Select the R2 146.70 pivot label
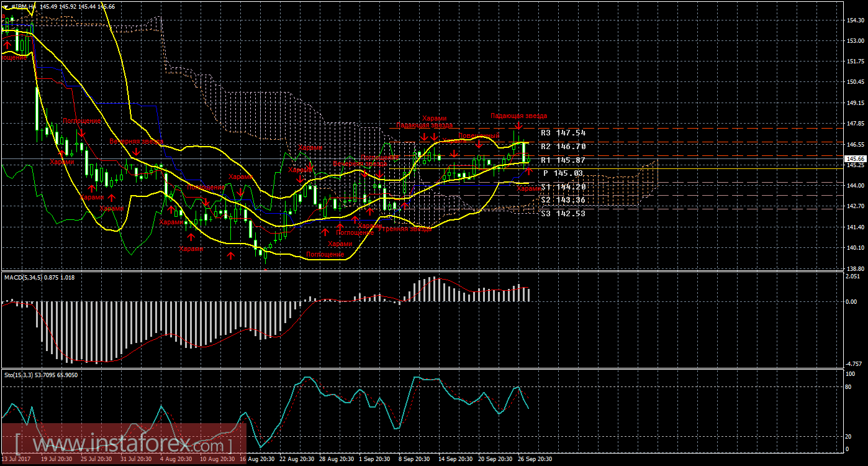This screenshot has width=868, height=466. (x=563, y=147)
